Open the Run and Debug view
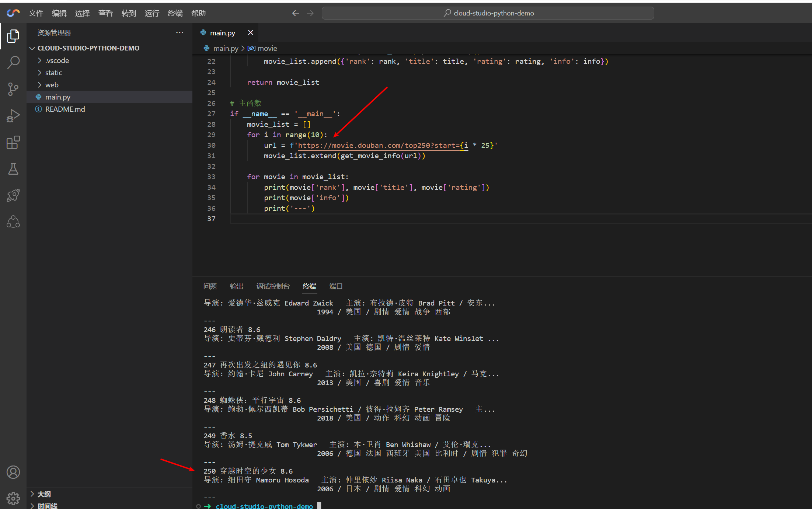This screenshot has width=812, height=509. tap(13, 116)
